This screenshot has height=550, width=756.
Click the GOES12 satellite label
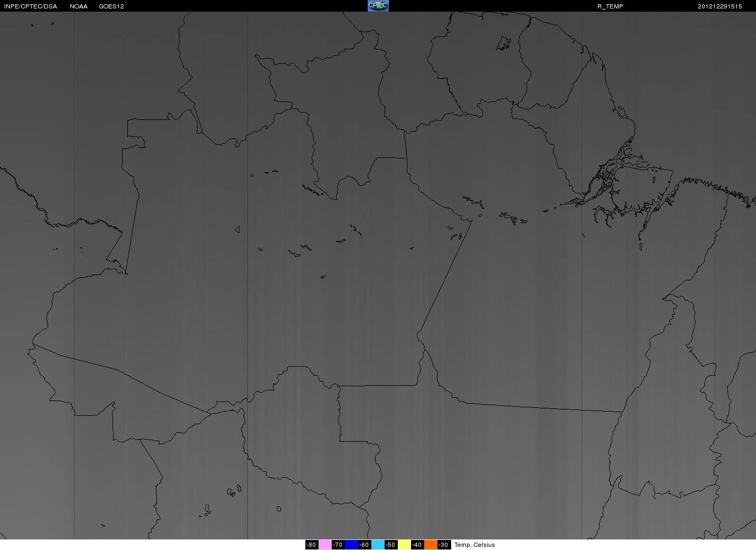[111, 6]
